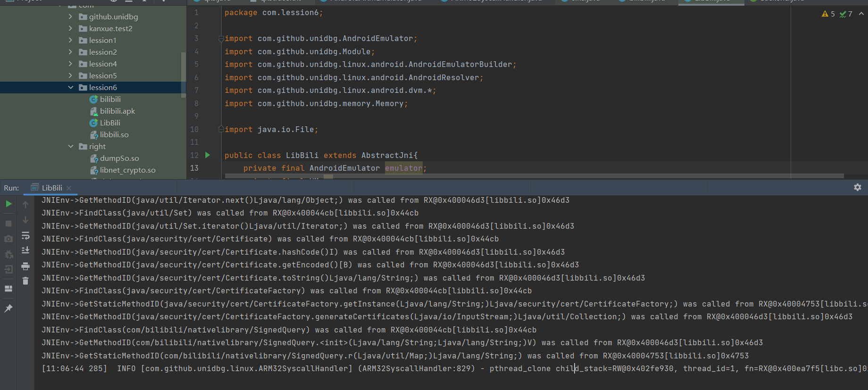Click highlighted 'emulator' field on line 13

pos(404,168)
